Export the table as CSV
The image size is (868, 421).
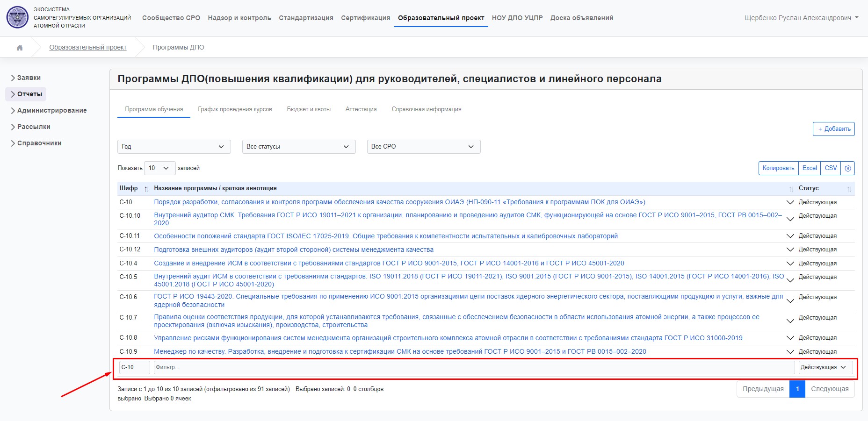831,168
